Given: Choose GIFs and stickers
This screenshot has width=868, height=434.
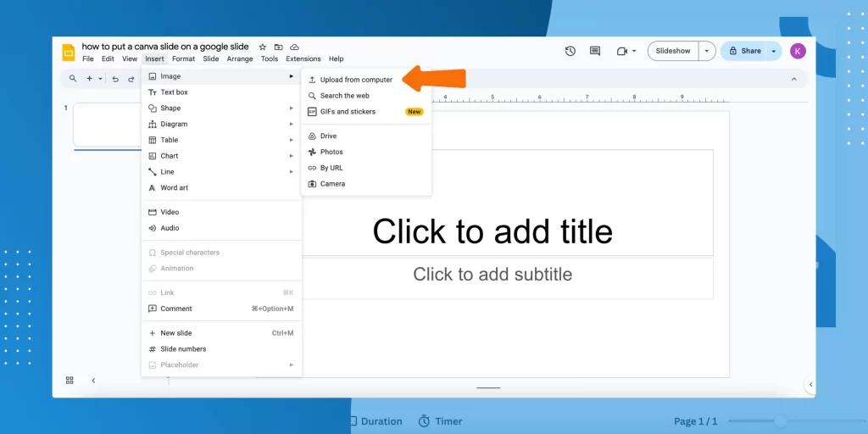Looking at the screenshot, I should click(366, 112).
